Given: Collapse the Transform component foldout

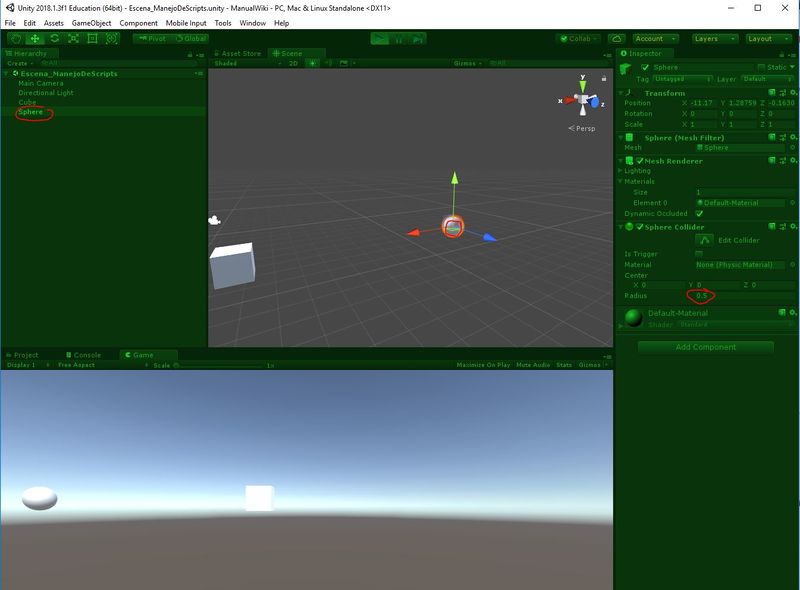Looking at the screenshot, I should [x=621, y=93].
